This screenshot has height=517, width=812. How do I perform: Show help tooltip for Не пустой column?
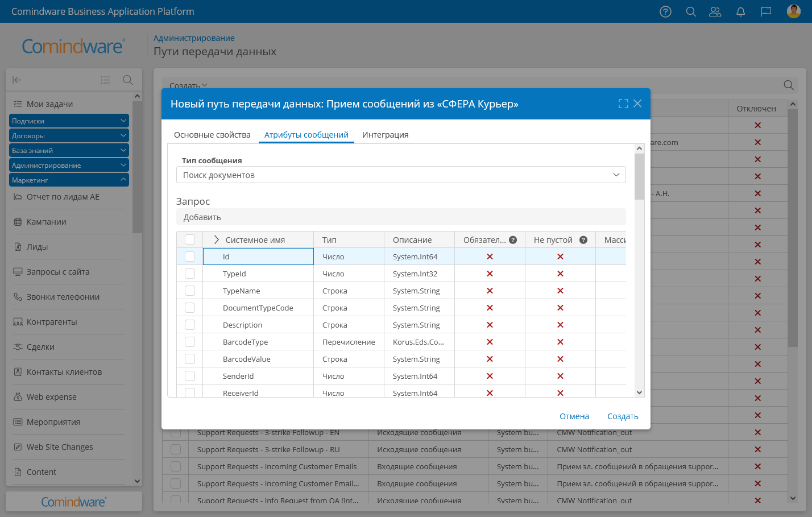(583, 240)
